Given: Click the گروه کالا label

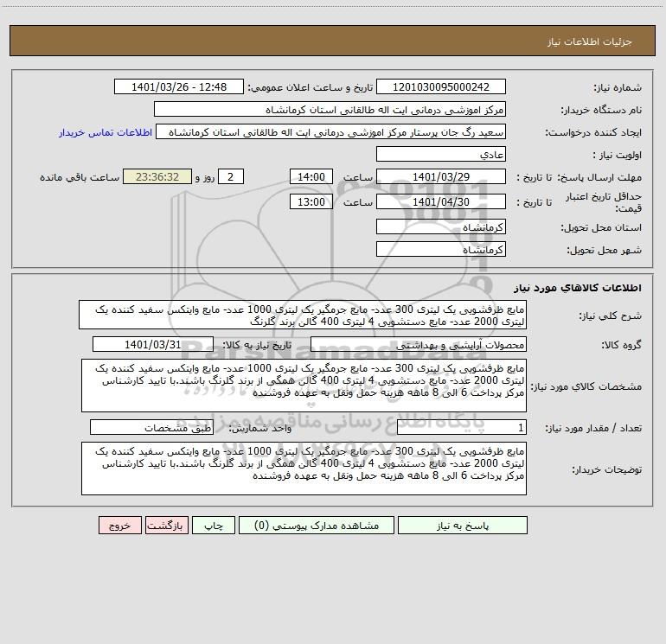Looking at the screenshot, I should pos(621,345).
